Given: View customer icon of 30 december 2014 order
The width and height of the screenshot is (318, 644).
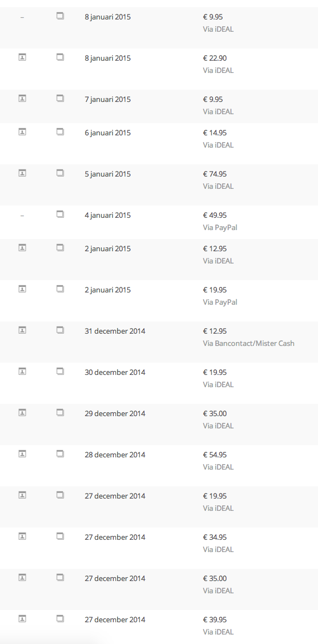Looking at the screenshot, I should 22,371.
